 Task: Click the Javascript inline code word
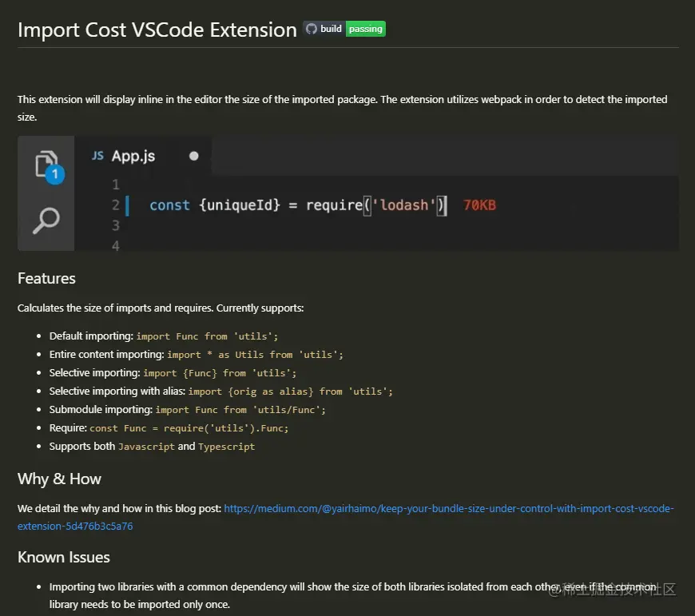pyautogui.click(x=147, y=447)
